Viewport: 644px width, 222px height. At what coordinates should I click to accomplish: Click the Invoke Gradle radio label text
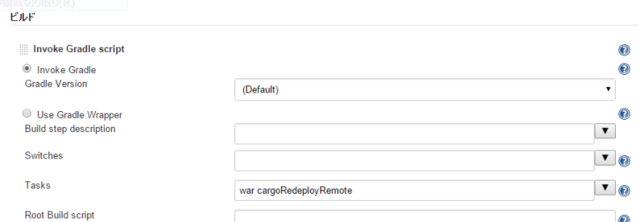[66, 70]
